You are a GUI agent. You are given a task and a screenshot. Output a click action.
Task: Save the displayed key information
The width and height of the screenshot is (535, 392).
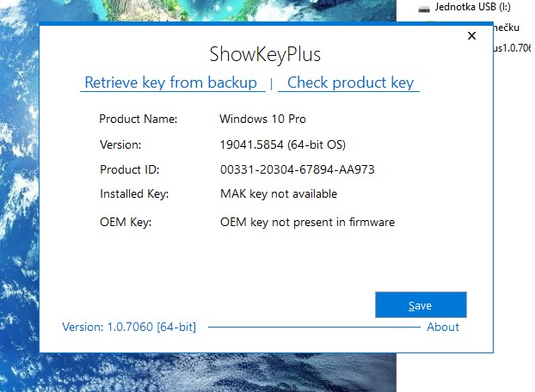[421, 304]
